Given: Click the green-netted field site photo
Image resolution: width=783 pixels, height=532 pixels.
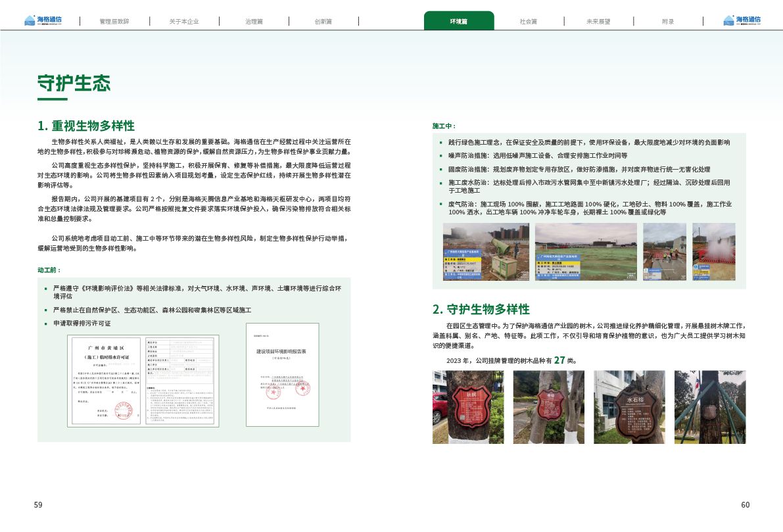Looking at the screenshot, I should pos(585,253).
